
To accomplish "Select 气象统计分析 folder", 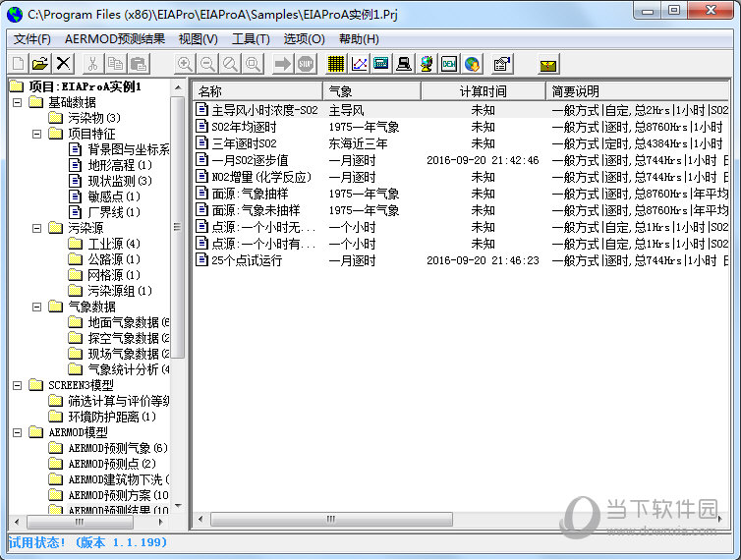I will click(x=129, y=369).
